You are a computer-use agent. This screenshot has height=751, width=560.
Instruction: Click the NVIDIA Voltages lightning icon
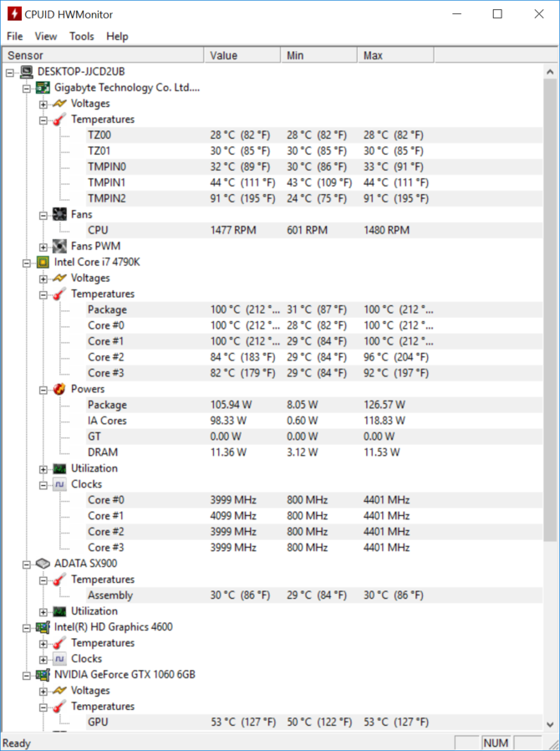(x=59, y=690)
